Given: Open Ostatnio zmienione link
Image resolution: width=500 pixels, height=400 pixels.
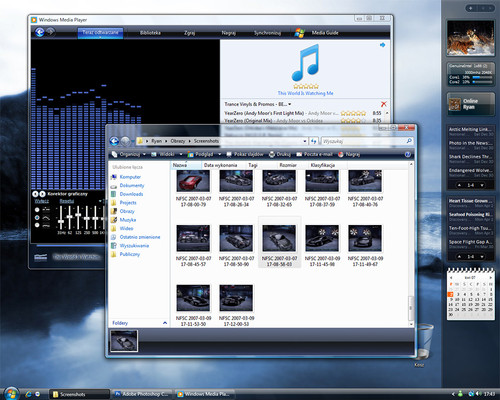Looking at the screenshot, I should tap(135, 237).
